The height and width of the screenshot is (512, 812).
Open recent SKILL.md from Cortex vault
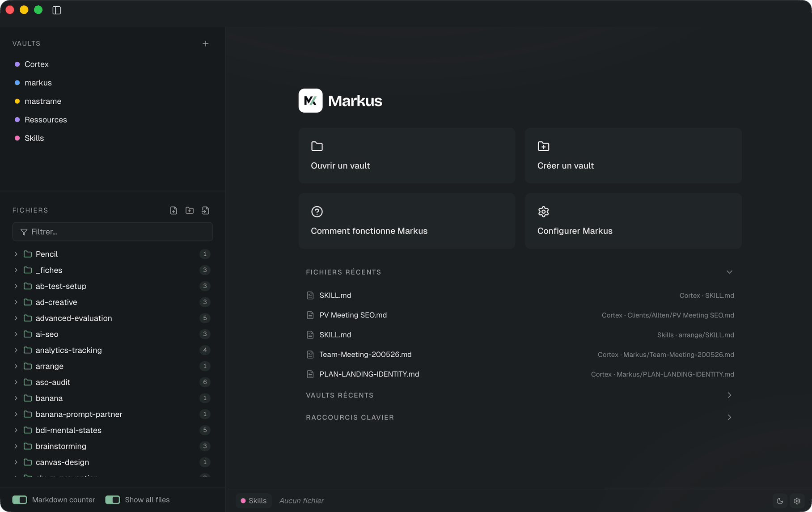(520, 296)
